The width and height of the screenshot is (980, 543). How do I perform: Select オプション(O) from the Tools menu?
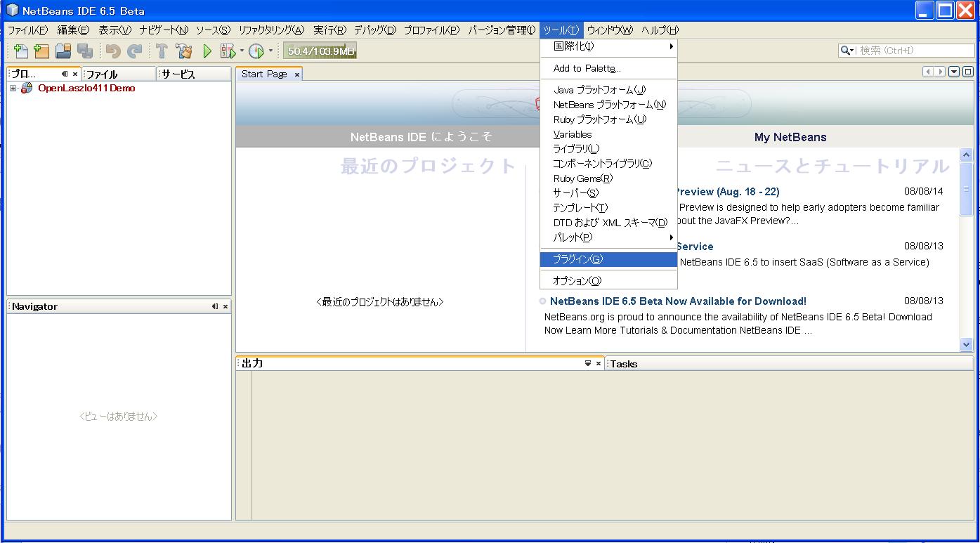click(608, 281)
